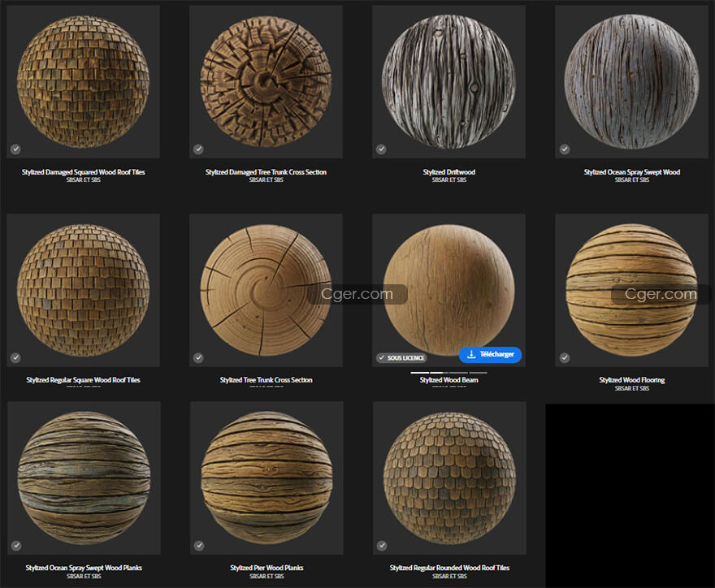This screenshot has width=715, height=588.
Task: Click the preview pagination bar above Stylized Wood Beam
Action: coord(448,373)
